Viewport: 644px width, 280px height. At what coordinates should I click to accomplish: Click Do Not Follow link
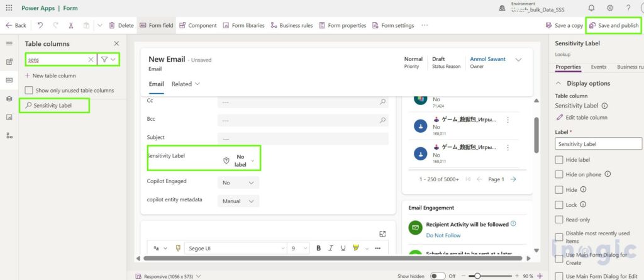point(443,235)
